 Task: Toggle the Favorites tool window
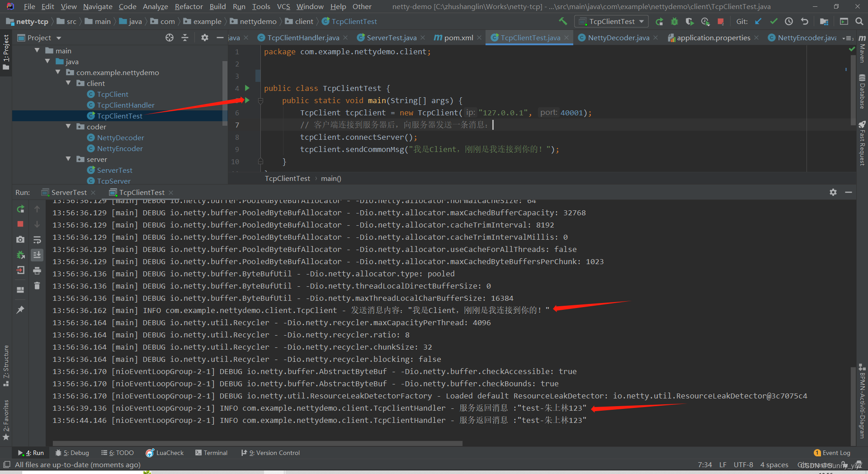(x=6, y=419)
